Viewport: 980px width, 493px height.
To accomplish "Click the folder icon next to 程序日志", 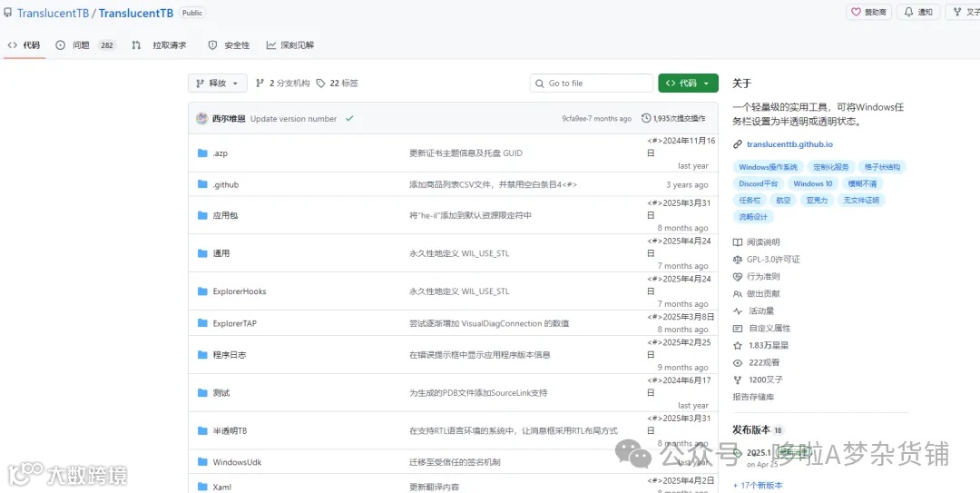I will [202, 355].
